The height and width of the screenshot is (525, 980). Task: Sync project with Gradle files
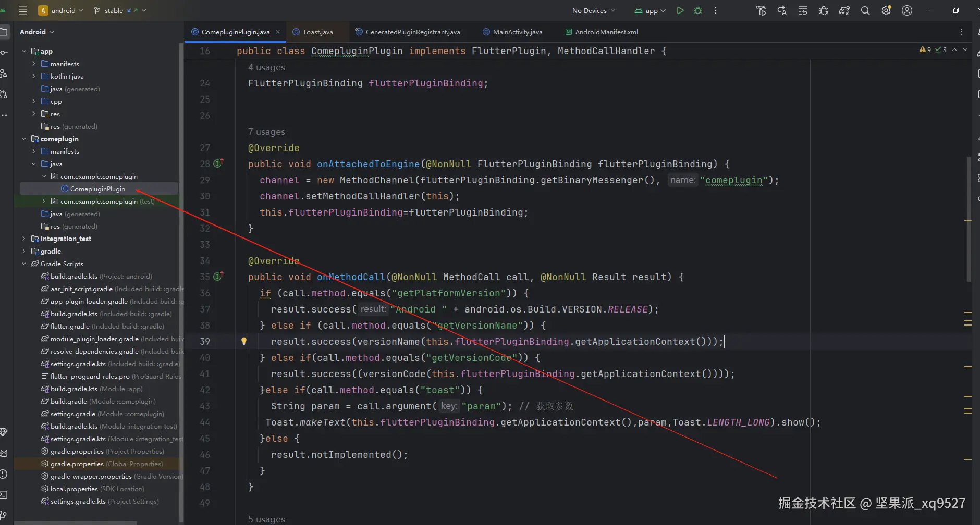click(844, 10)
